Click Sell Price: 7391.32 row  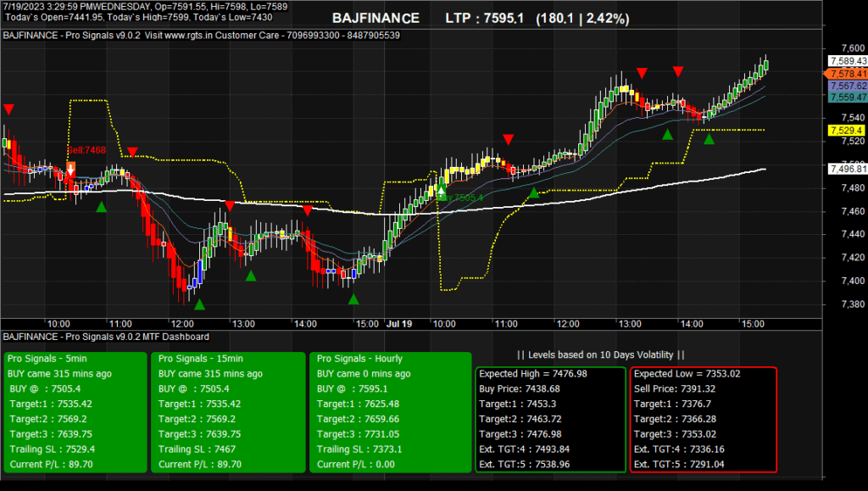coord(674,388)
